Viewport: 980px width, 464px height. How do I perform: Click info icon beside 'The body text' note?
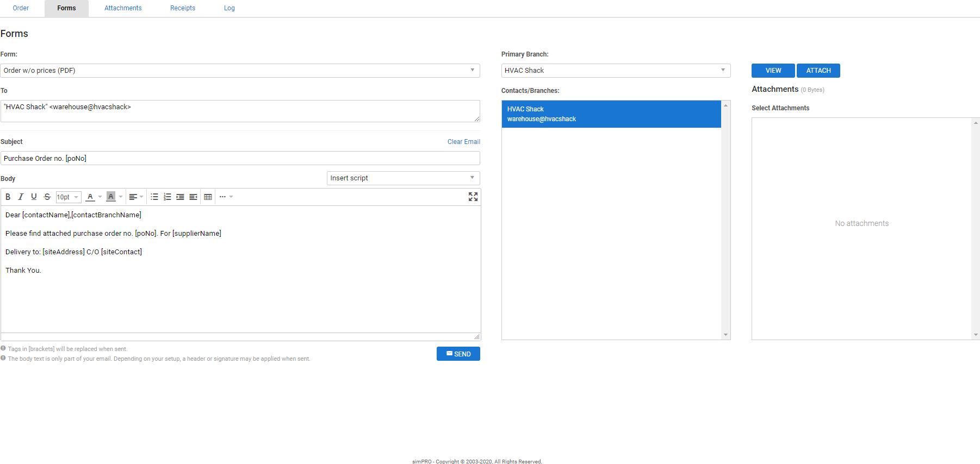pos(3,358)
